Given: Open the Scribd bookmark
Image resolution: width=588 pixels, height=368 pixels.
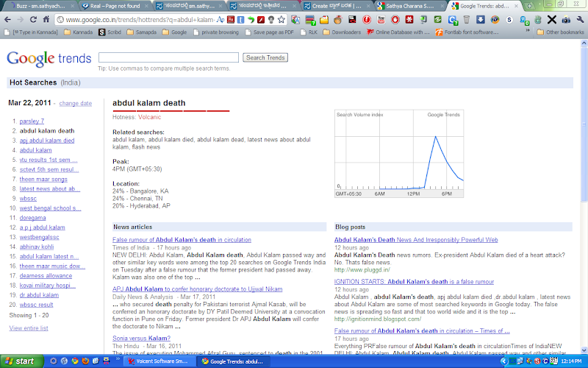Looking at the screenshot, I should click(x=110, y=32).
